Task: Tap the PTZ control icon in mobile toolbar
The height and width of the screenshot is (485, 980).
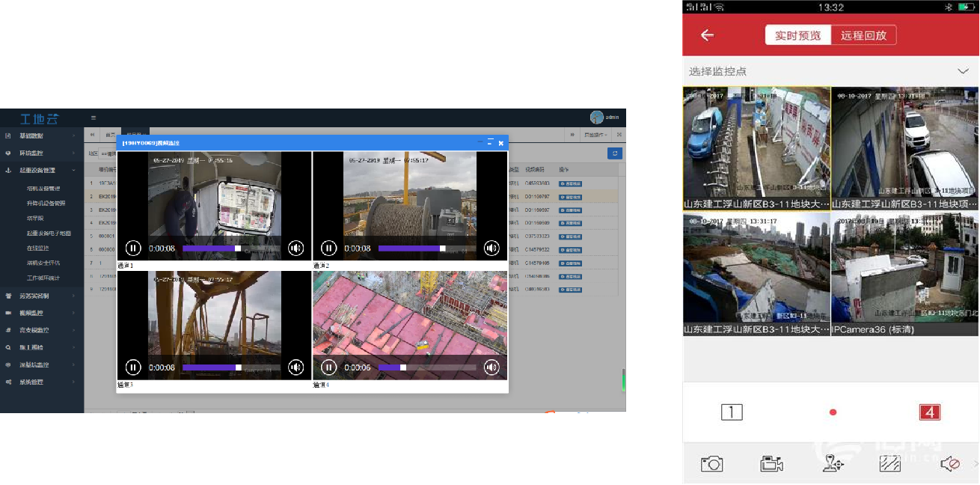Action: (x=832, y=464)
